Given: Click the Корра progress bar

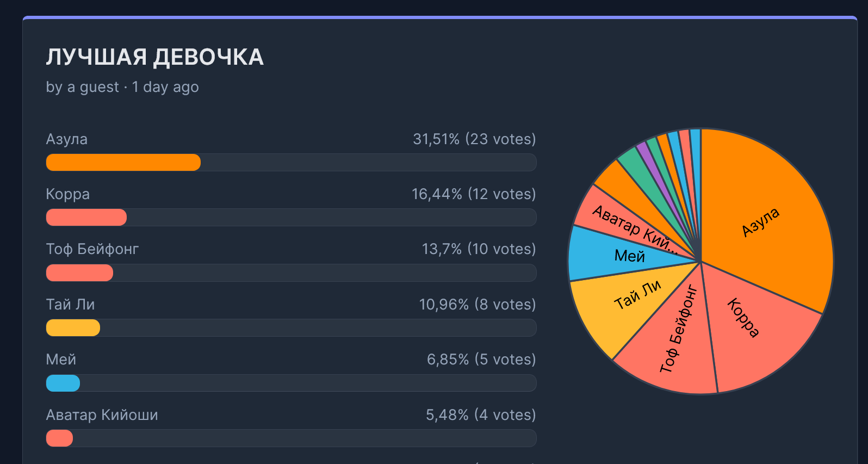Looking at the screenshot, I should [86, 218].
